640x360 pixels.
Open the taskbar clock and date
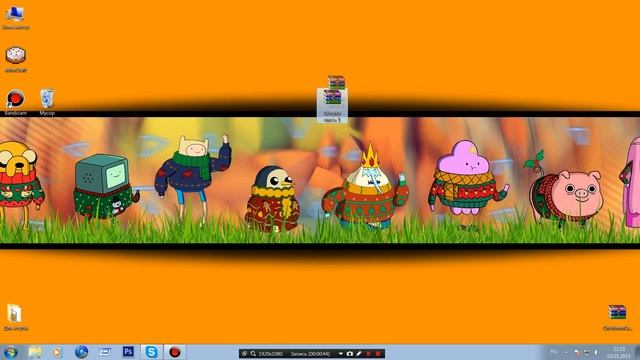click(x=619, y=352)
